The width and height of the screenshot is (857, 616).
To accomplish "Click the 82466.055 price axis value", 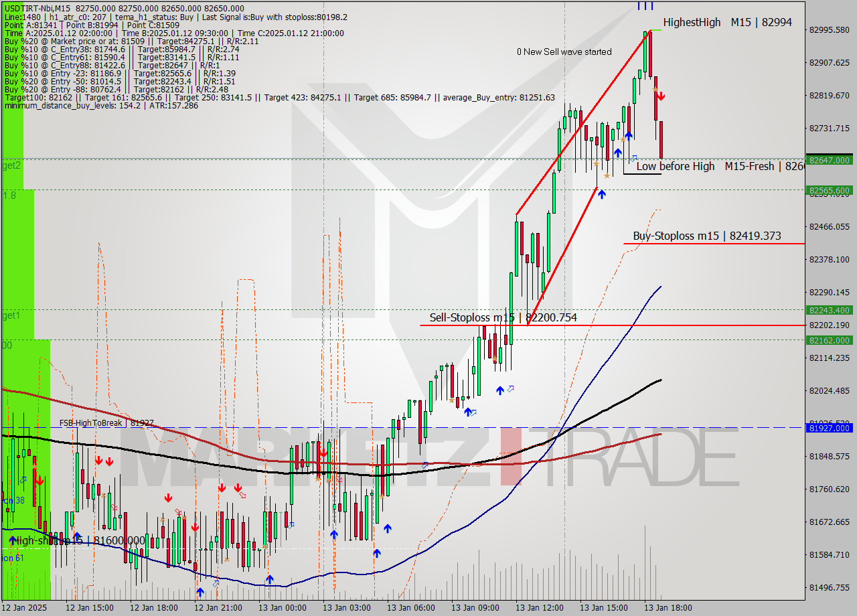I will [830, 226].
